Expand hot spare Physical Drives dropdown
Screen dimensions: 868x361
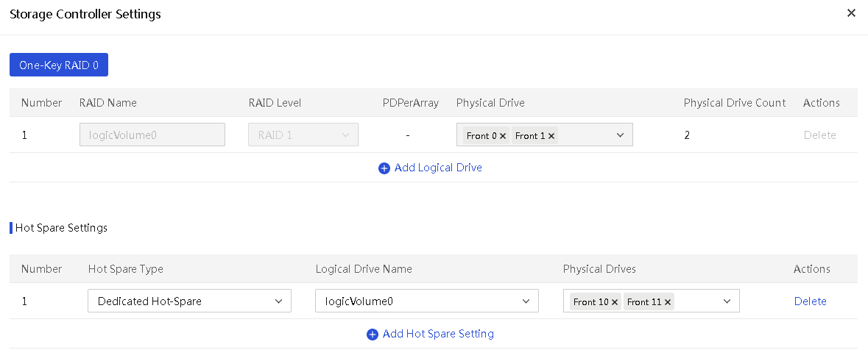coord(727,301)
